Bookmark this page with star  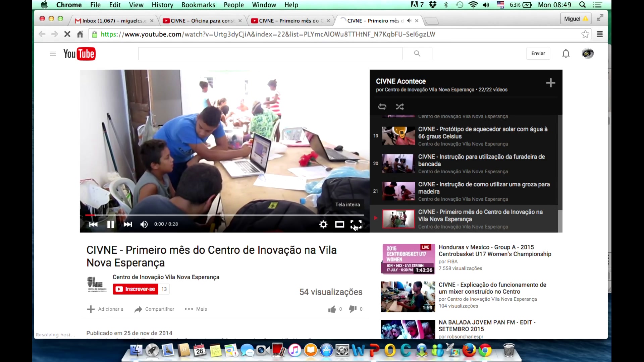pyautogui.click(x=585, y=34)
